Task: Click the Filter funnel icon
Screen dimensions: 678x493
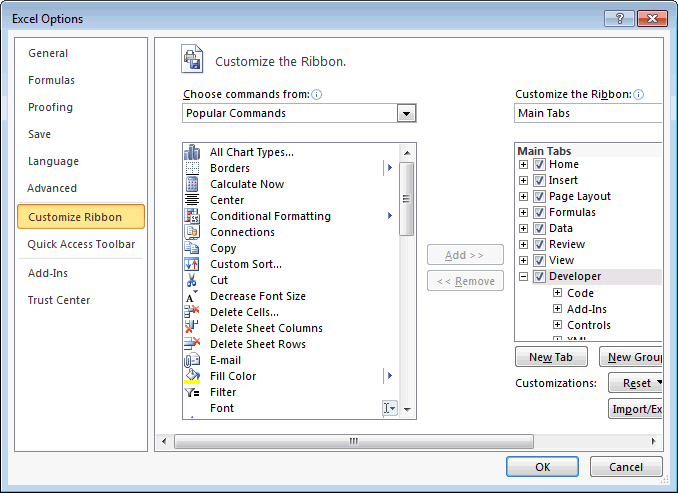Action: (x=192, y=392)
